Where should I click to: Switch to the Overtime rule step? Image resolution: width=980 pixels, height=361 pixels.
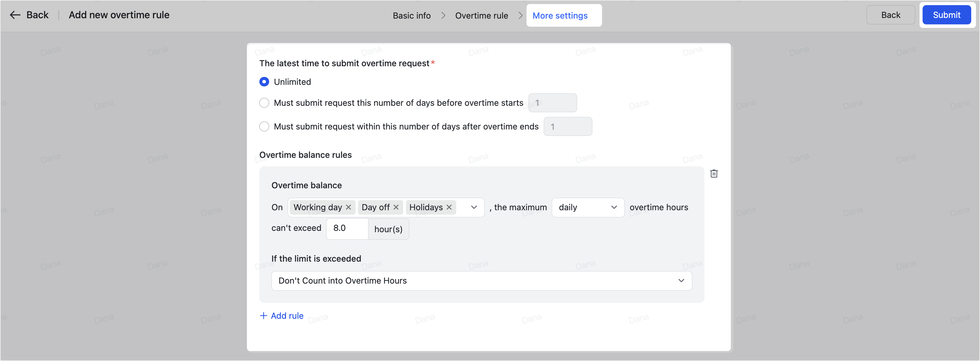point(482,16)
